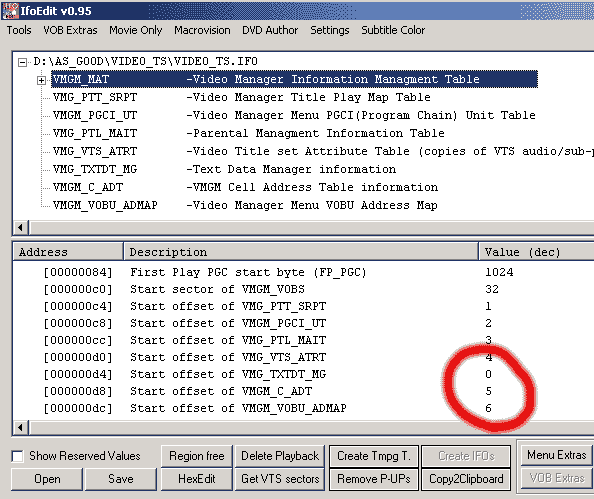Click the D:\AS_GOOD\VIDEO_TS\VIDEO_TS.IFO root path
594x499 pixels.
tap(145, 61)
